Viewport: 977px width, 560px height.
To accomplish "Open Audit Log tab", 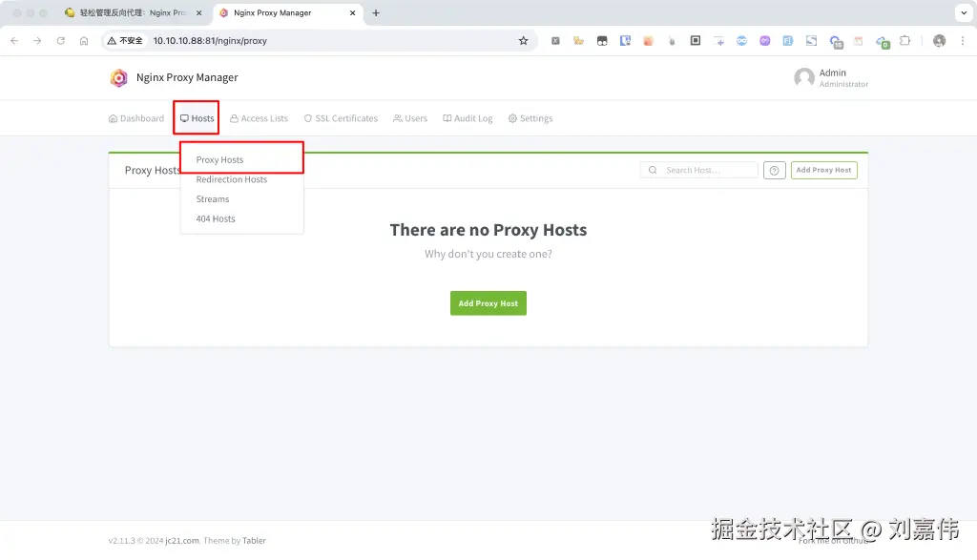I will click(468, 118).
